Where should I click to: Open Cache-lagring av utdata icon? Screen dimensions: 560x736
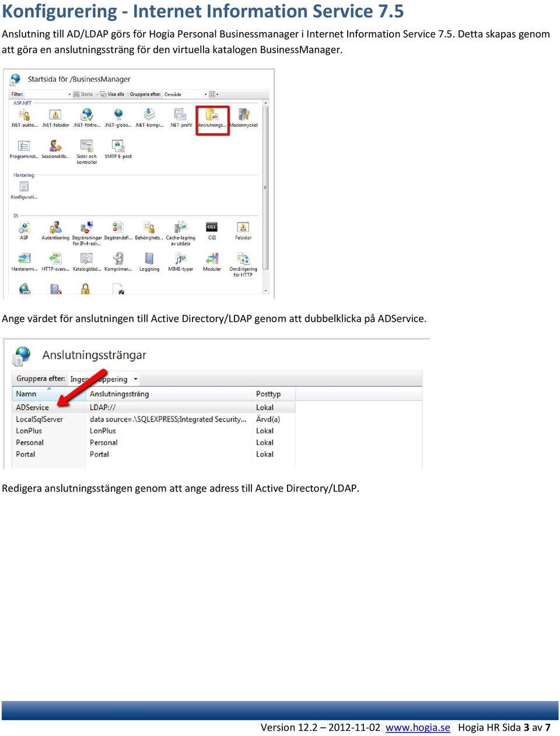click(x=181, y=233)
